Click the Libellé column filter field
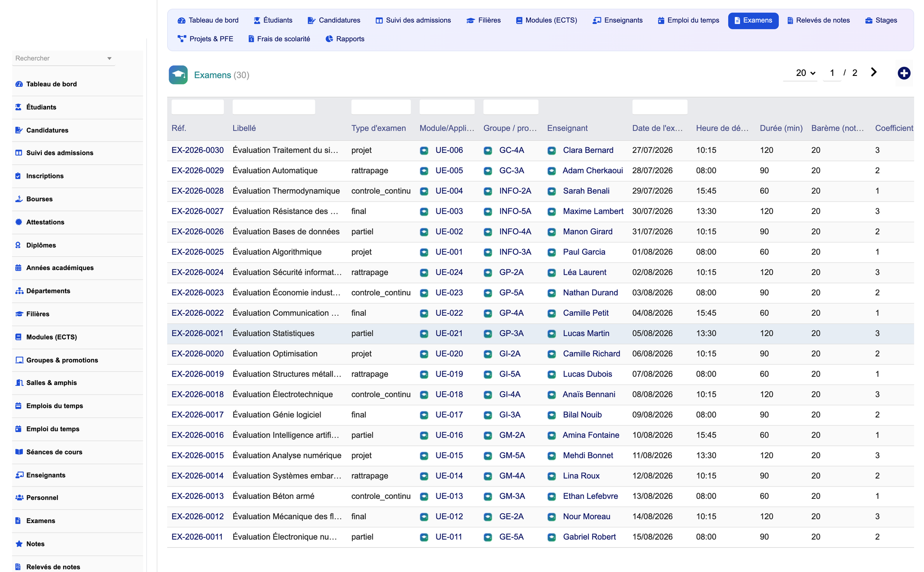The height and width of the screenshot is (572, 924). coord(274,107)
